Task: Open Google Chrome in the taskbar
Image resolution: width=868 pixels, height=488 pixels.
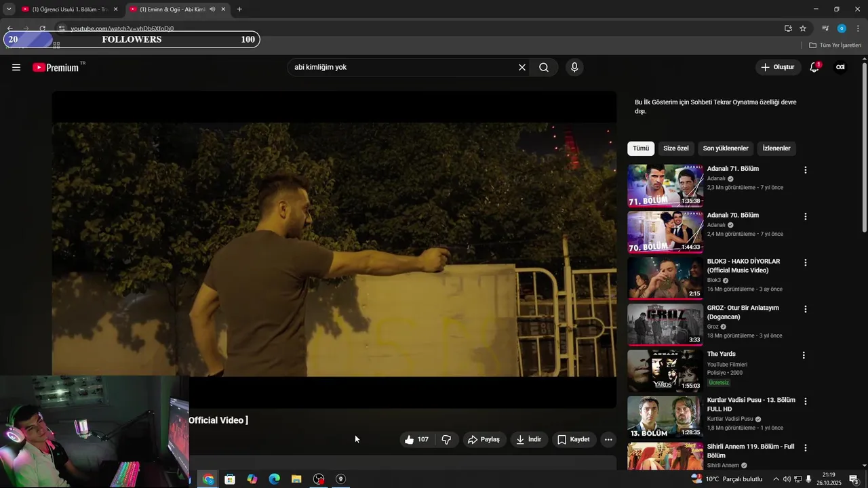Action: coord(208,479)
